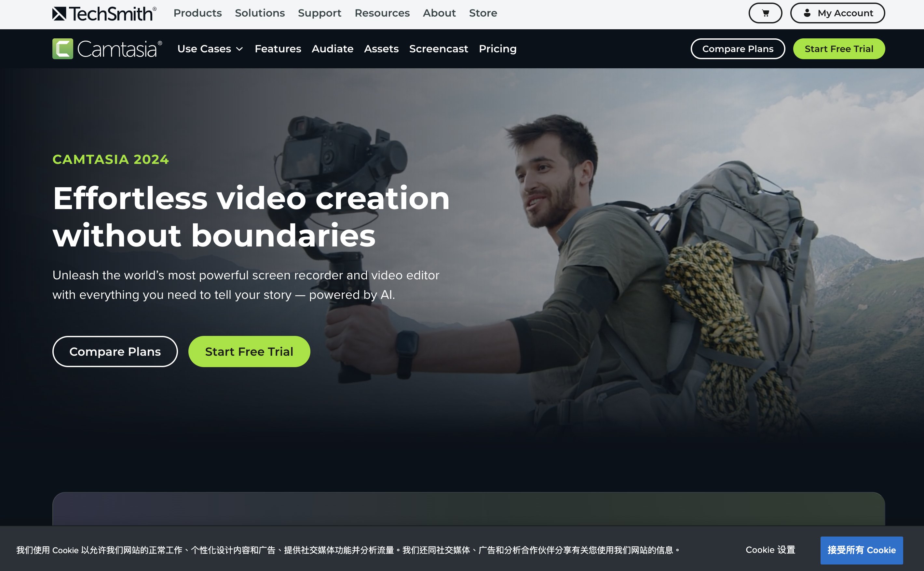Navigate to Screencast

439,49
